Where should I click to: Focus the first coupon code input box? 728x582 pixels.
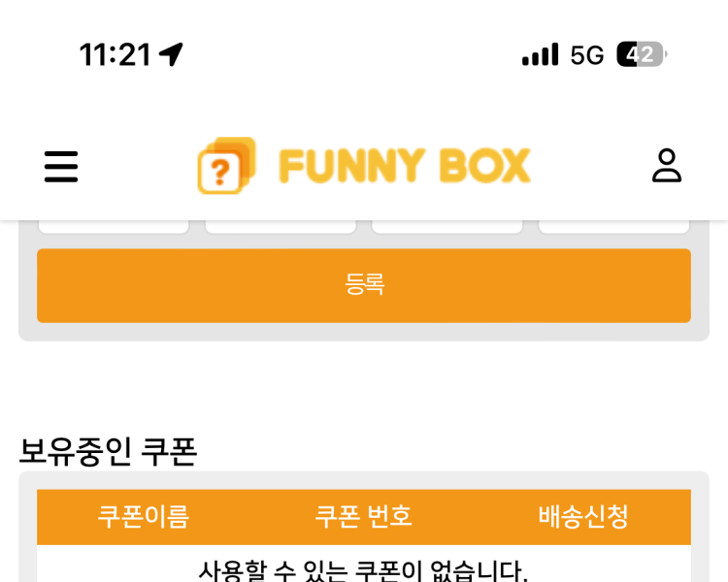[x=114, y=226]
